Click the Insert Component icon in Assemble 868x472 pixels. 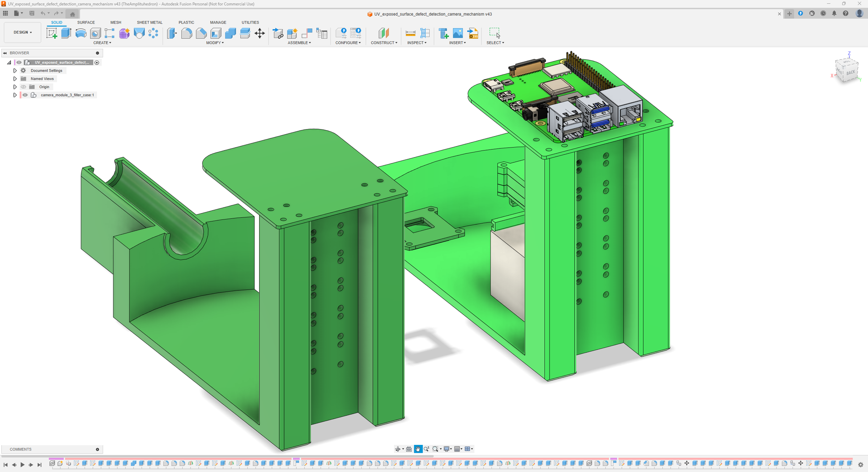(x=278, y=33)
